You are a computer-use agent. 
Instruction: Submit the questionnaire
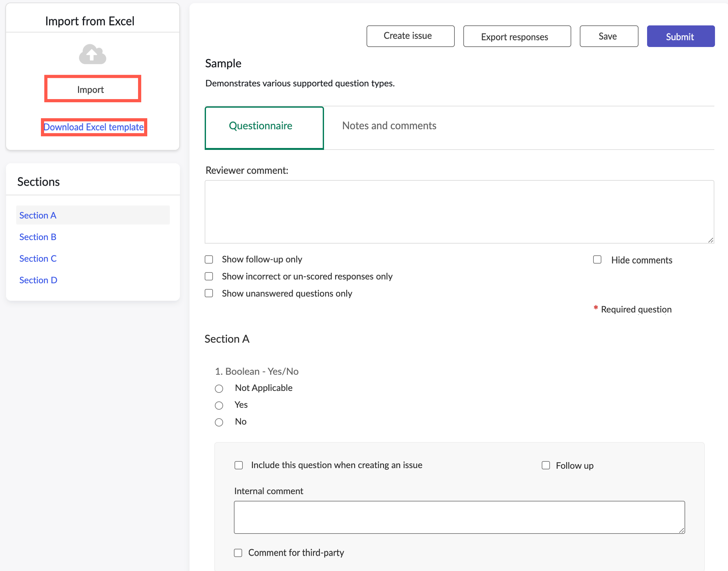click(681, 36)
